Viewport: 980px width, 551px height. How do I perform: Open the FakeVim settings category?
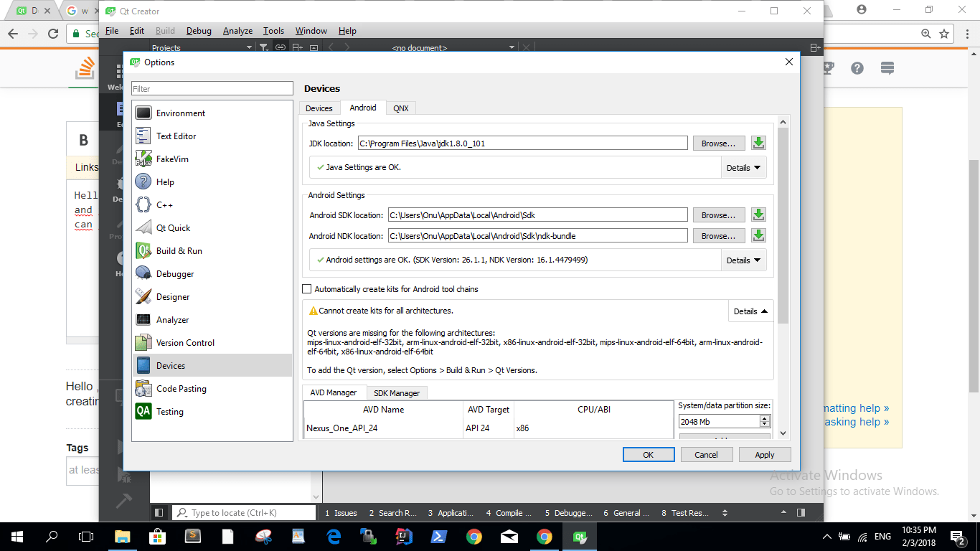pos(172,159)
